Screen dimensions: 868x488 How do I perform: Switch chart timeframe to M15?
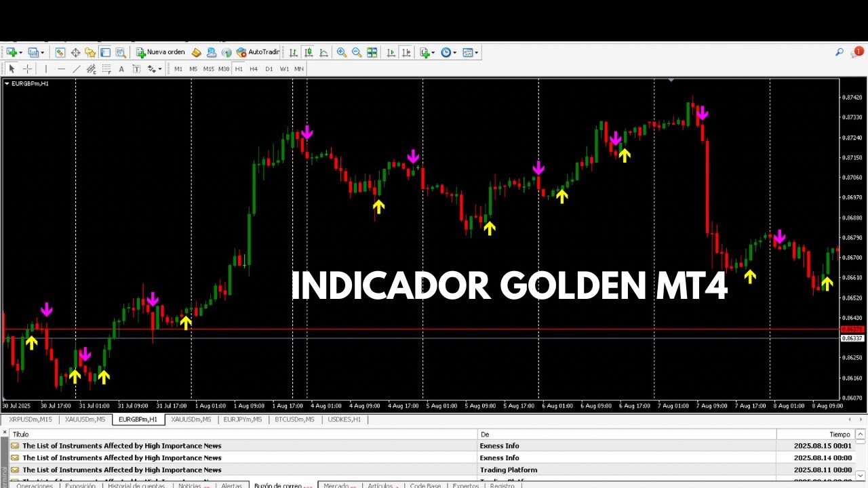pyautogui.click(x=208, y=68)
